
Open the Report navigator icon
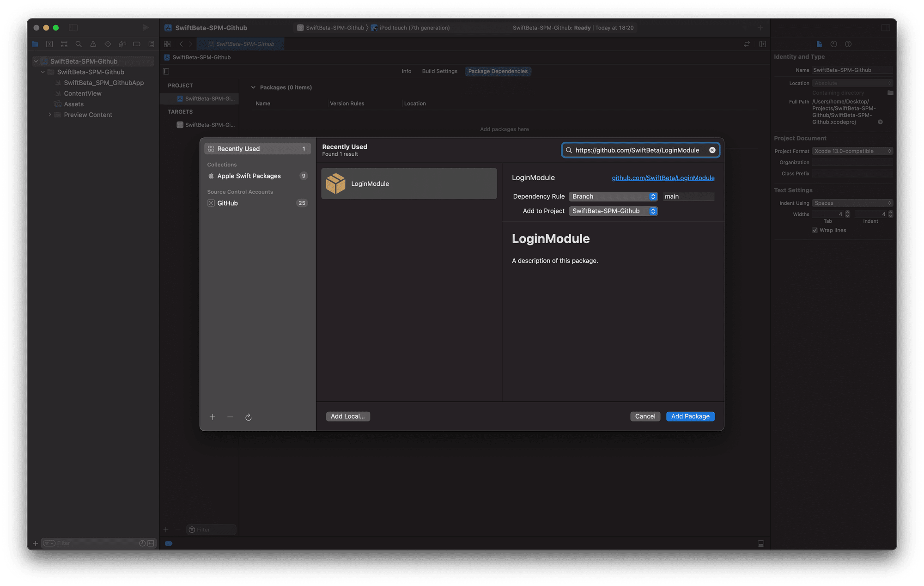point(151,44)
